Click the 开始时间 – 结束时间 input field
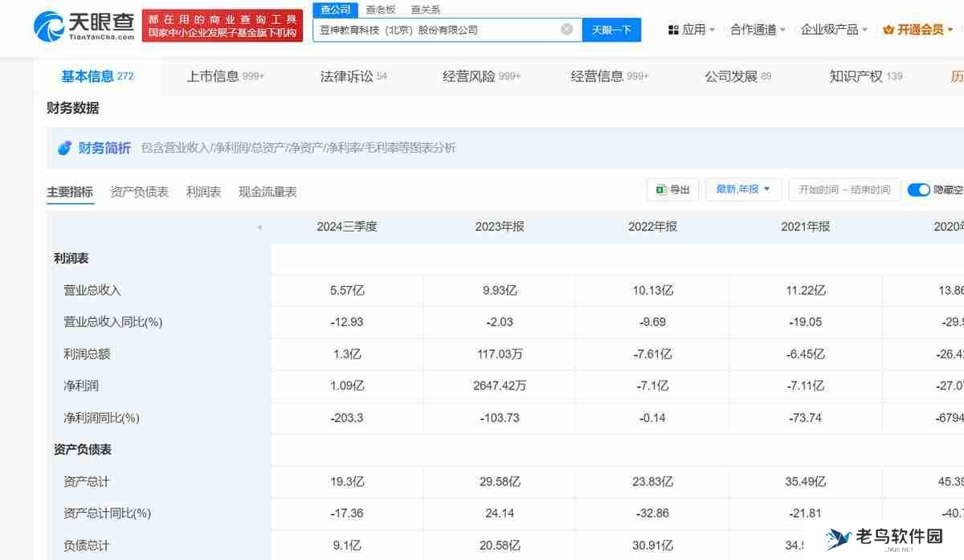Screen dimensions: 964x560 pyautogui.click(x=844, y=190)
